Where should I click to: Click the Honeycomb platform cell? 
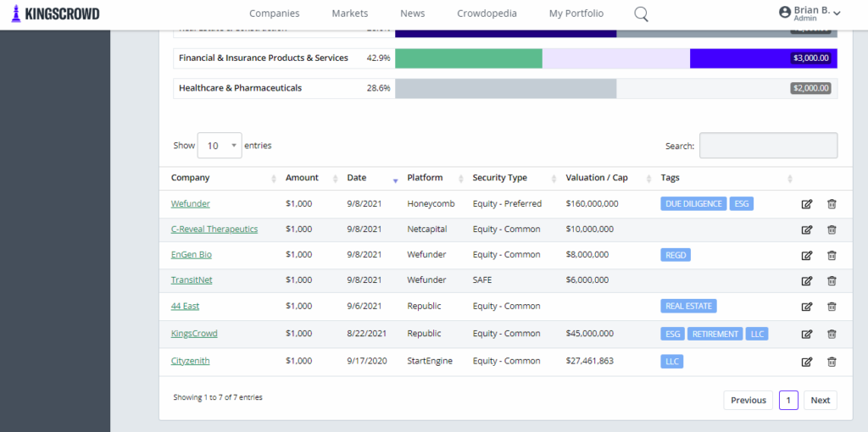point(431,204)
